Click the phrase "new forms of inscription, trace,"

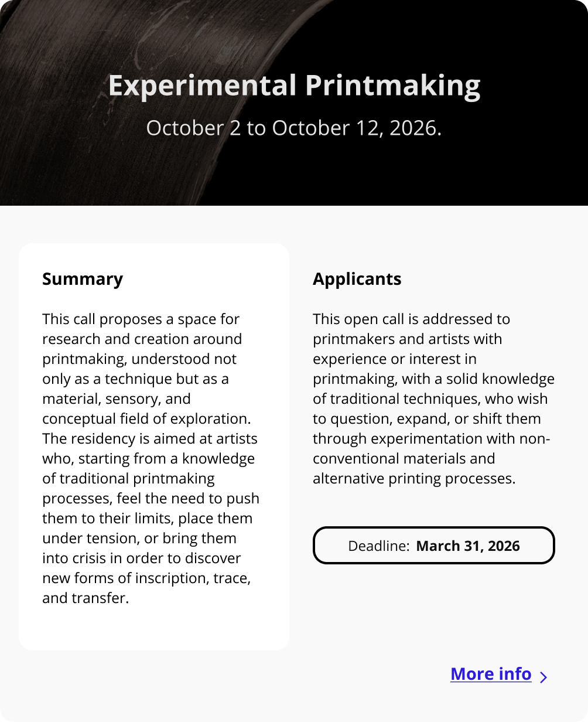pos(146,578)
